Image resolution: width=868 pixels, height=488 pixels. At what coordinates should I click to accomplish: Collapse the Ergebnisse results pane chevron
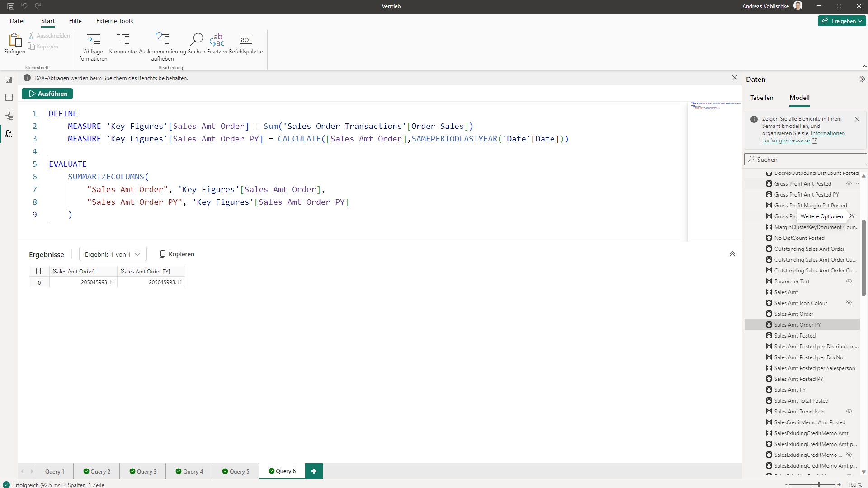tap(732, 254)
